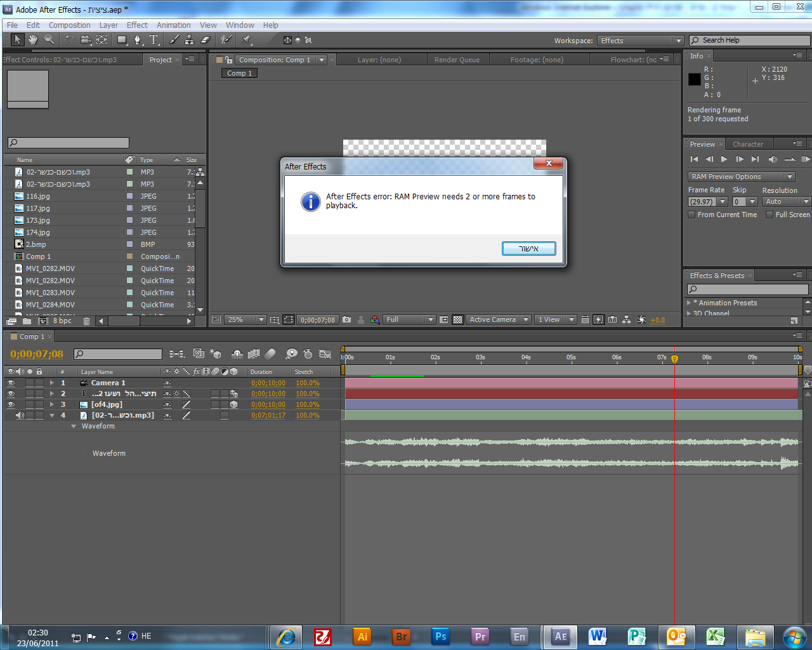812x650 pixels.
Task: Switch to the Character tab
Action: coord(748,144)
